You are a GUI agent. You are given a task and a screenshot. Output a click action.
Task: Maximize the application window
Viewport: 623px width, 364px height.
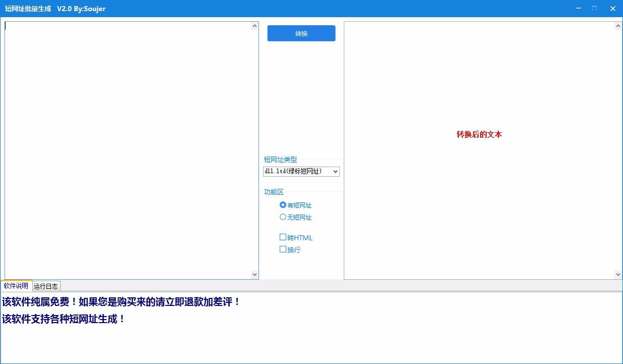point(595,8)
